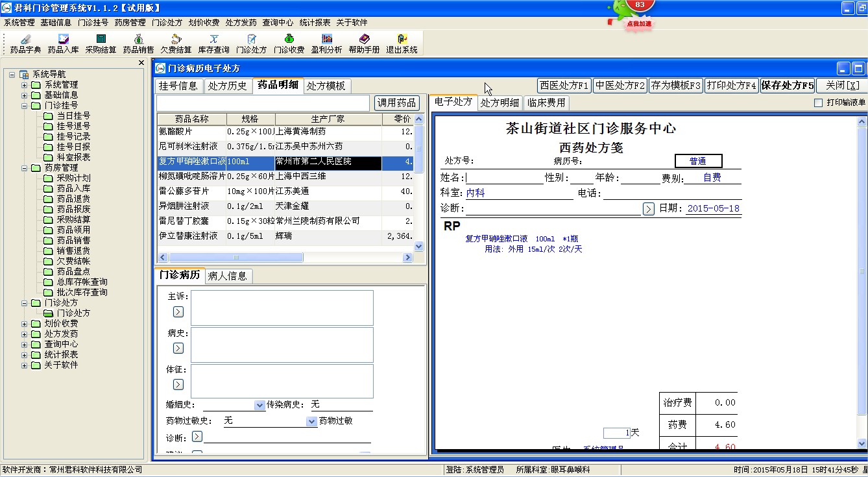Click the drug search input field
Viewport: 868px width, 477px height.
point(263,103)
